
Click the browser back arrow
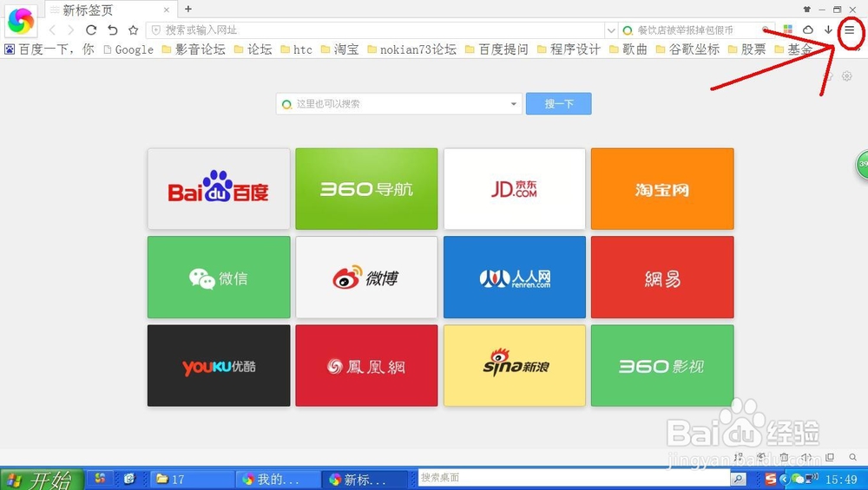point(52,29)
